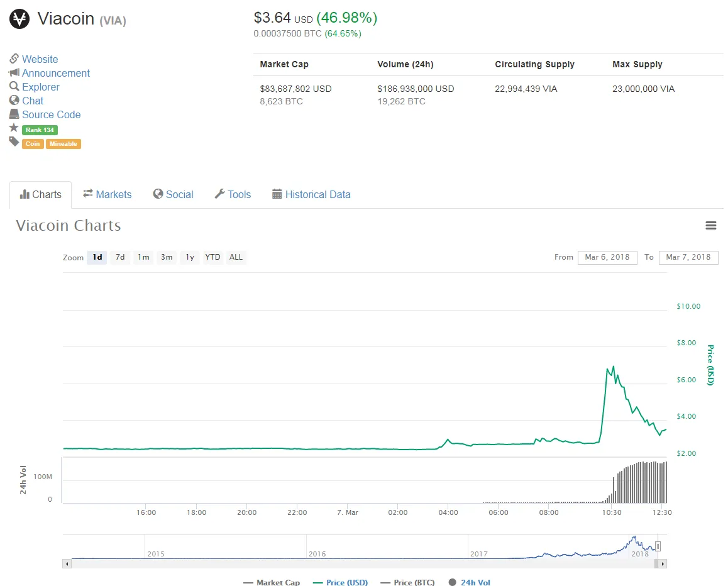This screenshot has width=728, height=586.
Task: Click the drive icon beside Source Code
Action: tap(14, 114)
